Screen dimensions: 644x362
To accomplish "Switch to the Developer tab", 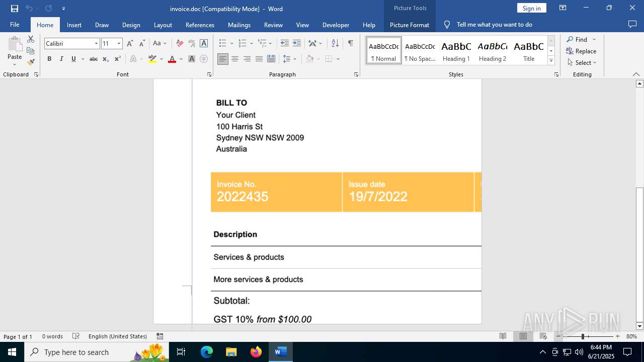I will 336,25.
